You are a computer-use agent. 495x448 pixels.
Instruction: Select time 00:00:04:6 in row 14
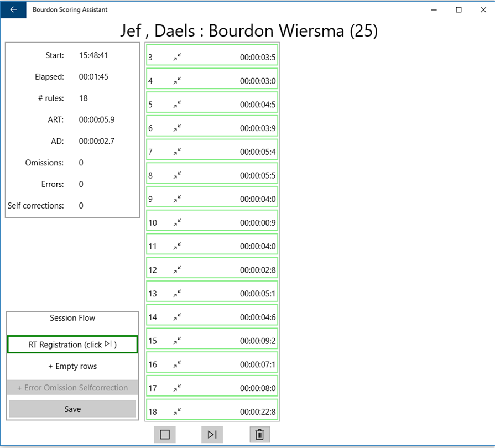coord(258,317)
